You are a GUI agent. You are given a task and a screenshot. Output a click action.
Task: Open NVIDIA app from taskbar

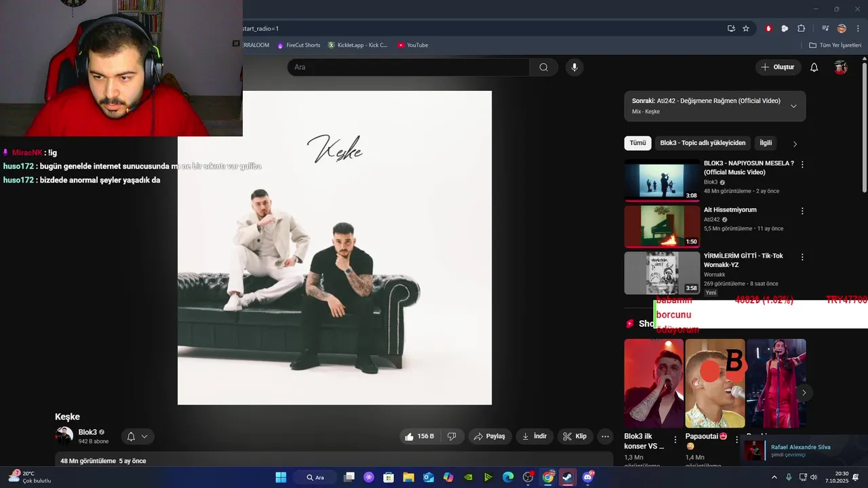point(468,477)
